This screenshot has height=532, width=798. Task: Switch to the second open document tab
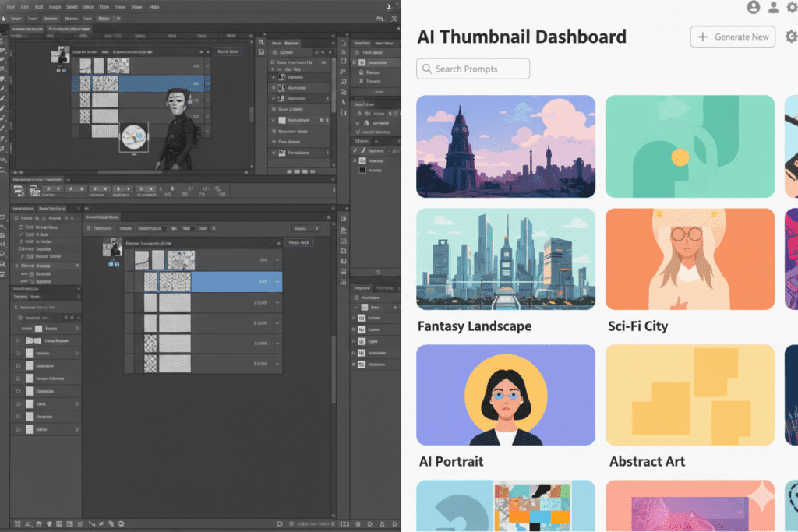click(69, 28)
